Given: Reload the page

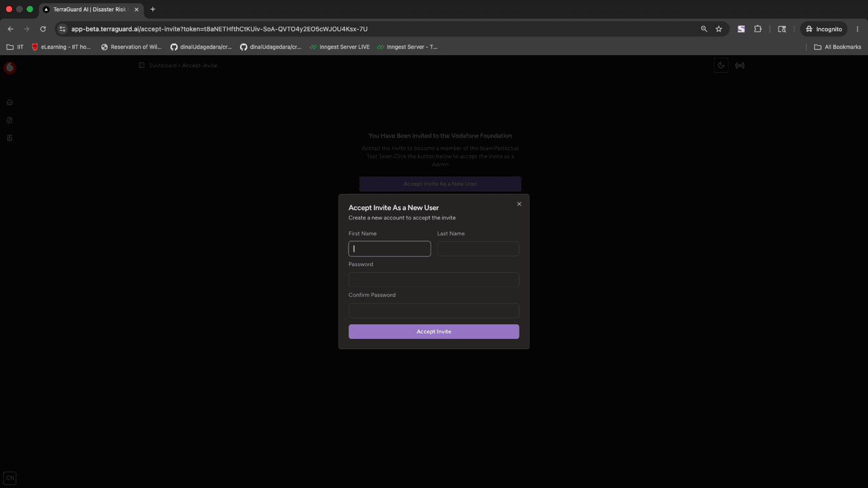Looking at the screenshot, I should tap(43, 29).
